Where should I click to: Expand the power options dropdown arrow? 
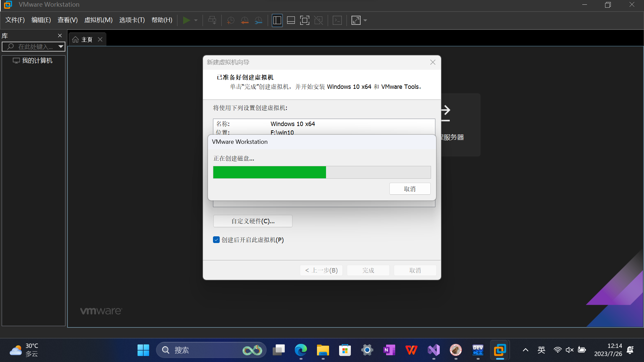click(x=196, y=20)
